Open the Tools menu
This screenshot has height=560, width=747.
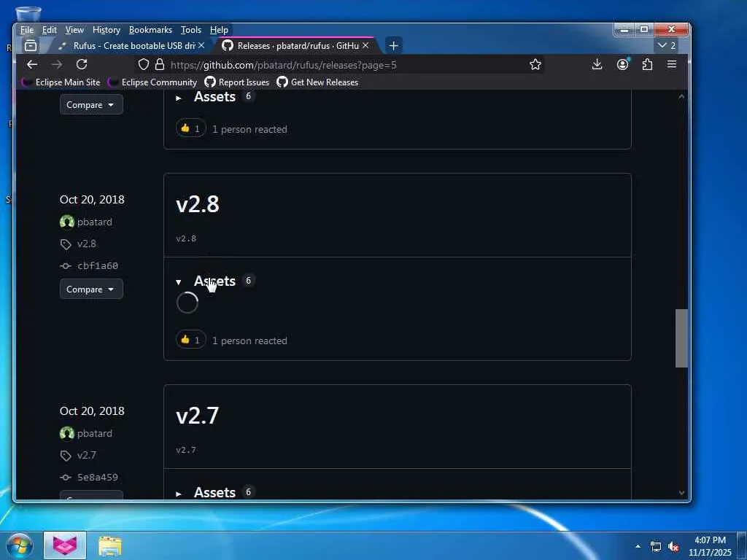coord(191,30)
